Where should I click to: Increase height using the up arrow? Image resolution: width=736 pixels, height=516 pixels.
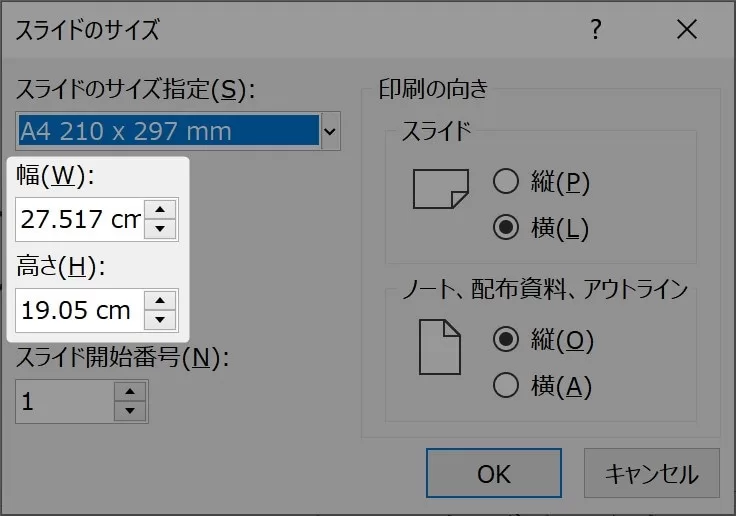(160, 301)
